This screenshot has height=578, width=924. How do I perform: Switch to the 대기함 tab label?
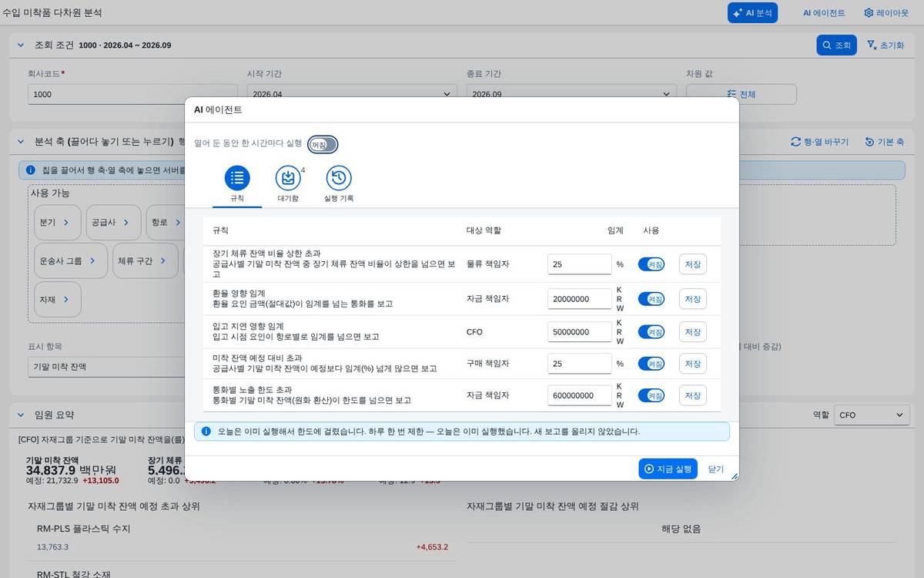[x=288, y=198]
